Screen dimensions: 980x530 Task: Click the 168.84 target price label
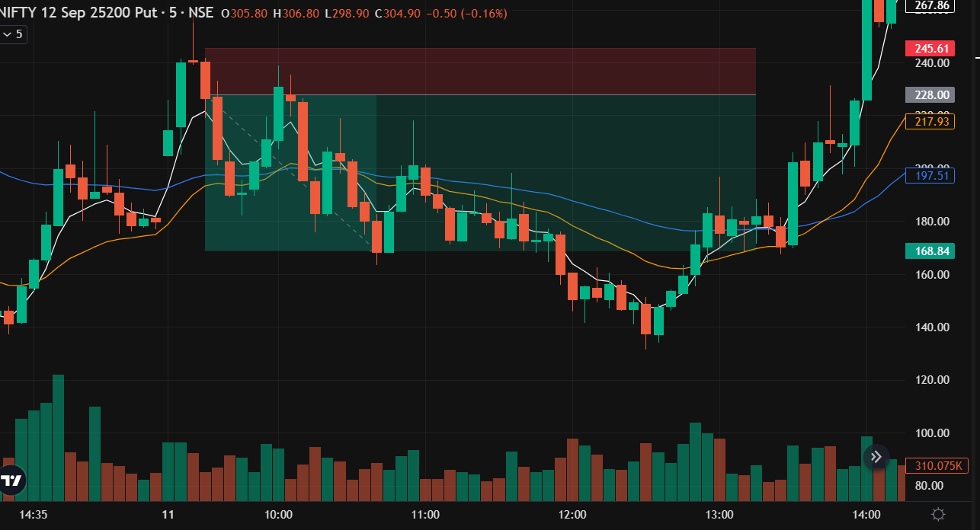(x=930, y=251)
